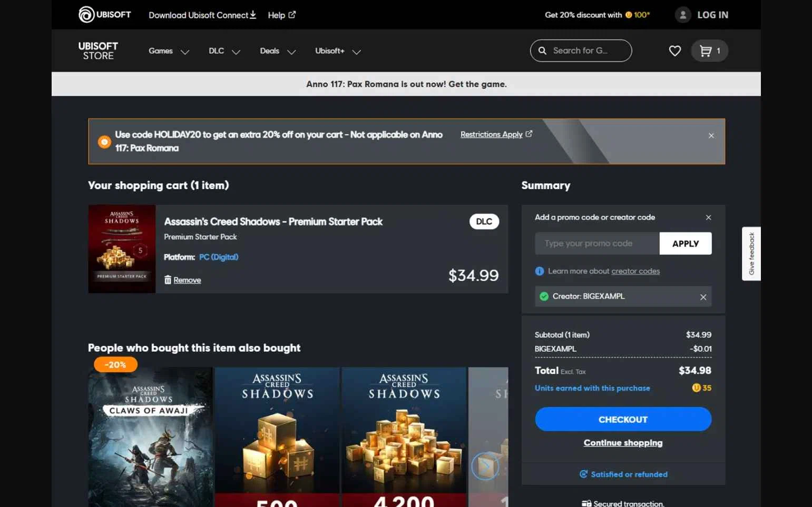812x507 pixels.
Task: Click the PC (Digital) platform link
Action: coord(219,257)
